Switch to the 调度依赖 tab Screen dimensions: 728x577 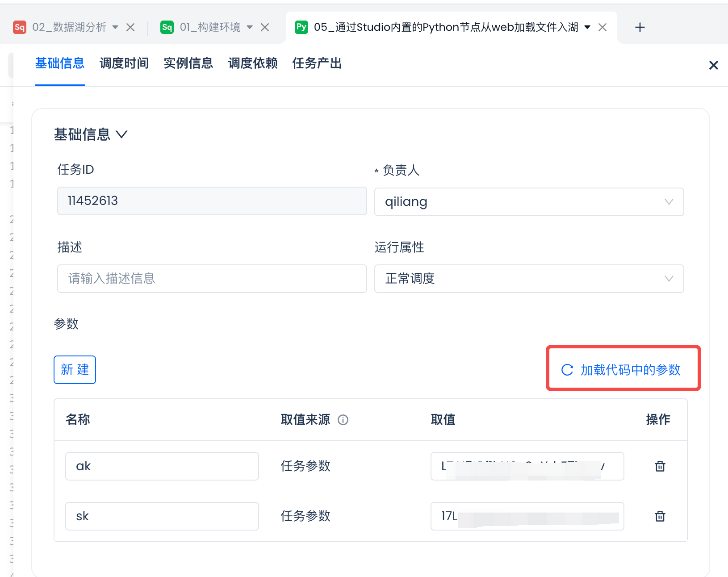[x=253, y=63]
